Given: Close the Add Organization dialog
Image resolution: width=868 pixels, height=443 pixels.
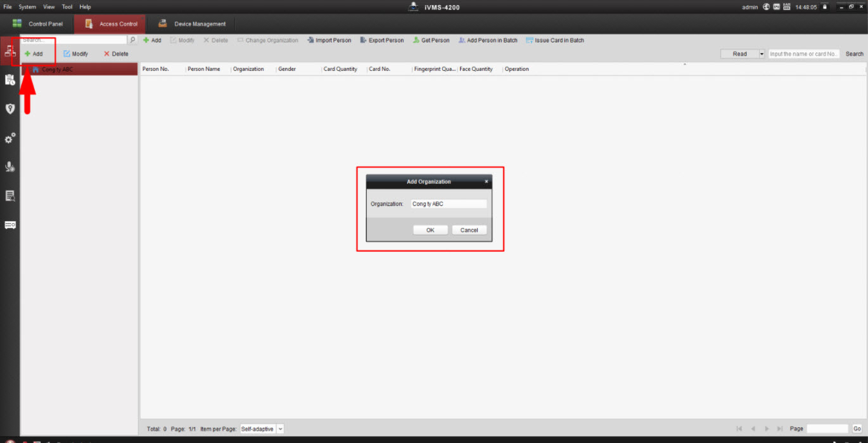Looking at the screenshot, I should 487,181.
